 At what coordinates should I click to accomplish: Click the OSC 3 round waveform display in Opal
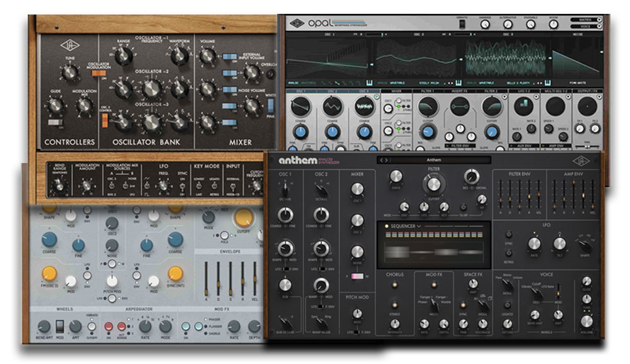[364, 106]
